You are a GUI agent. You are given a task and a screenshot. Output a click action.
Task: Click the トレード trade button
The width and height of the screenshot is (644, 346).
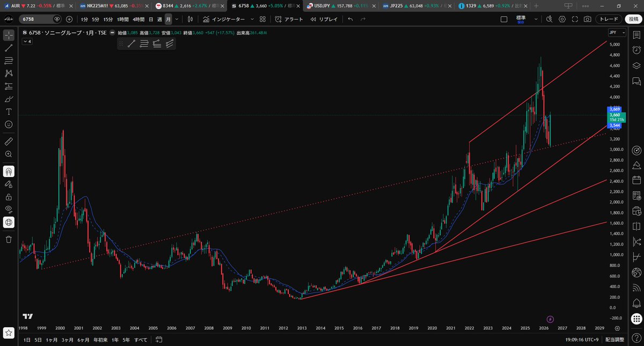609,19
